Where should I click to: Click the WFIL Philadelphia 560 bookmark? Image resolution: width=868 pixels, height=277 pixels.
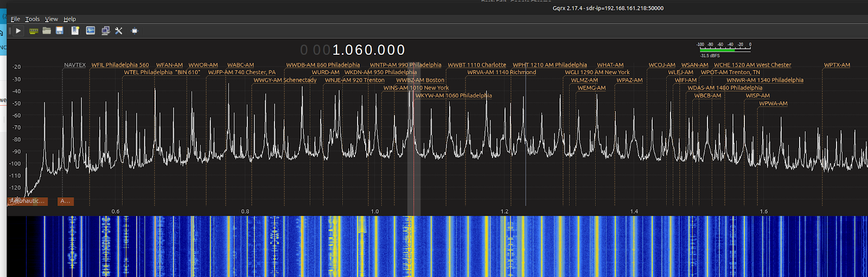pyautogui.click(x=120, y=65)
